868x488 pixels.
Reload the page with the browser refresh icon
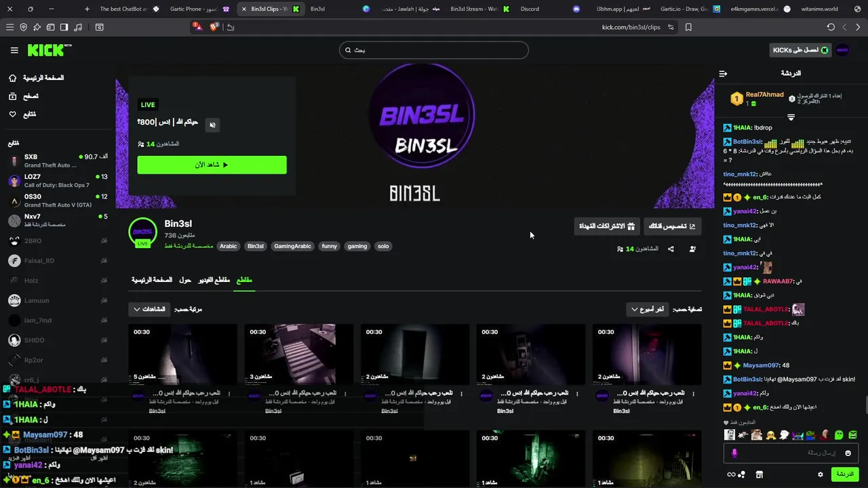click(x=831, y=27)
